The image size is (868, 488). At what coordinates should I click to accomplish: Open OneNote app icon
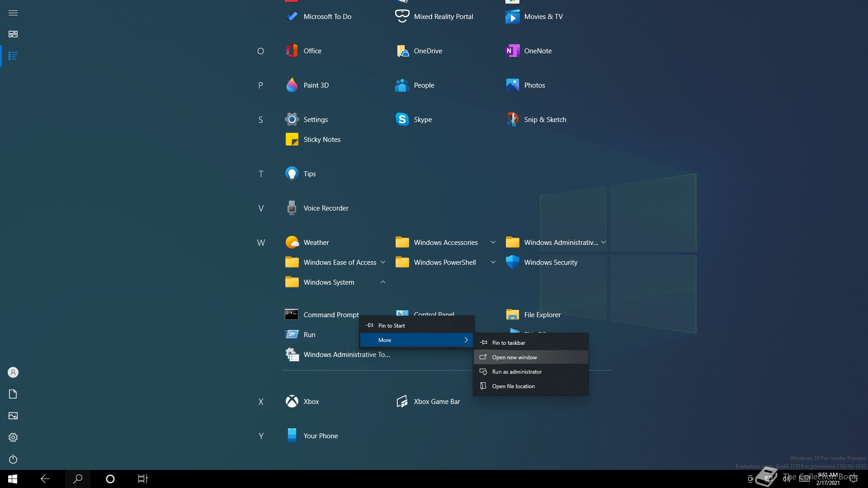512,51
